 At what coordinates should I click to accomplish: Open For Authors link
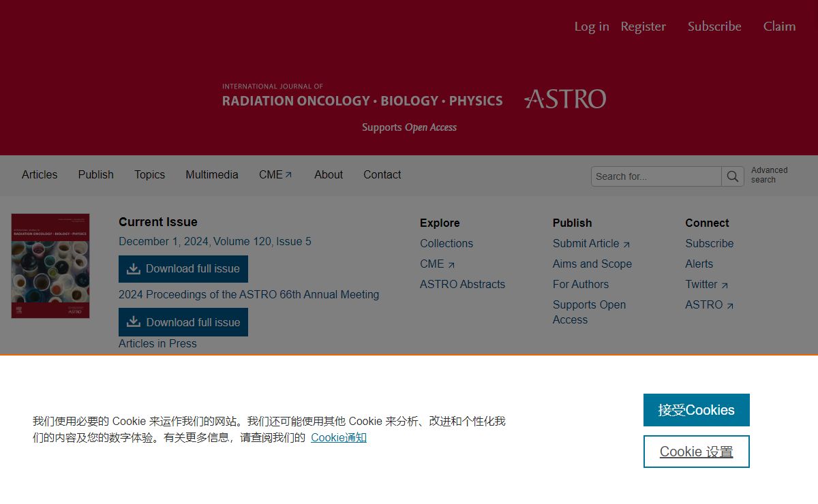(581, 285)
